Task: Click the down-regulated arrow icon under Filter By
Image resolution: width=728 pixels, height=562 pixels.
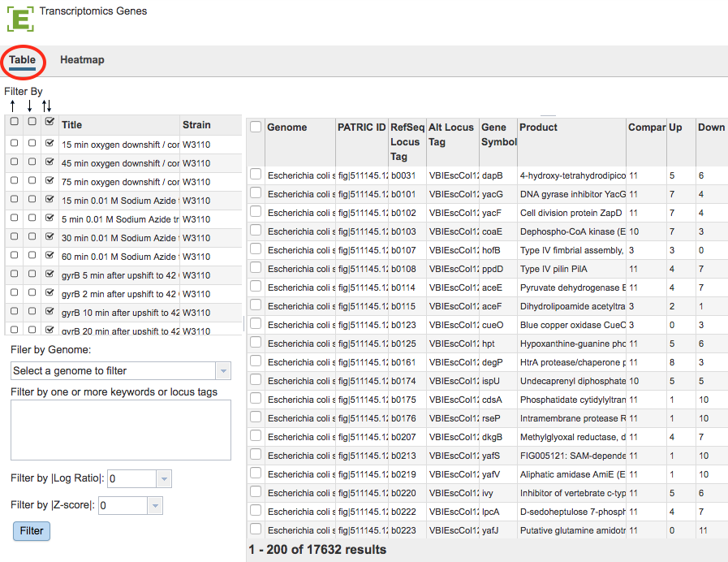Action: coord(30,106)
